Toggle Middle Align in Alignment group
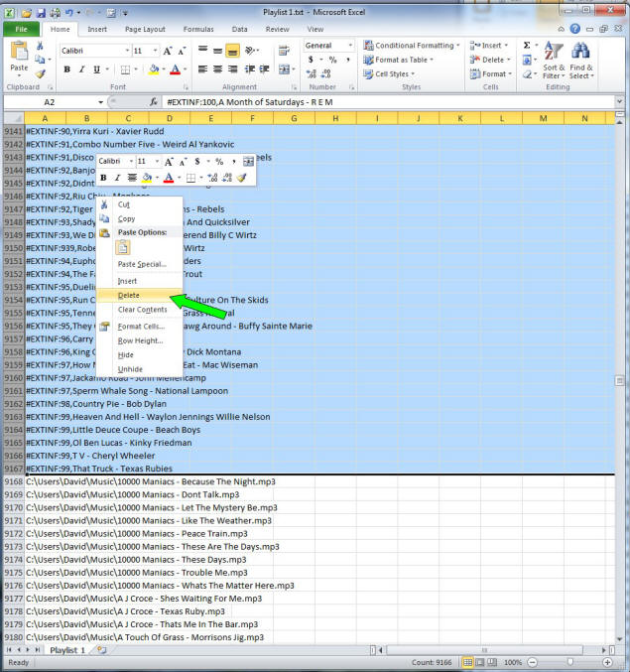The image size is (630, 672). pos(217,51)
